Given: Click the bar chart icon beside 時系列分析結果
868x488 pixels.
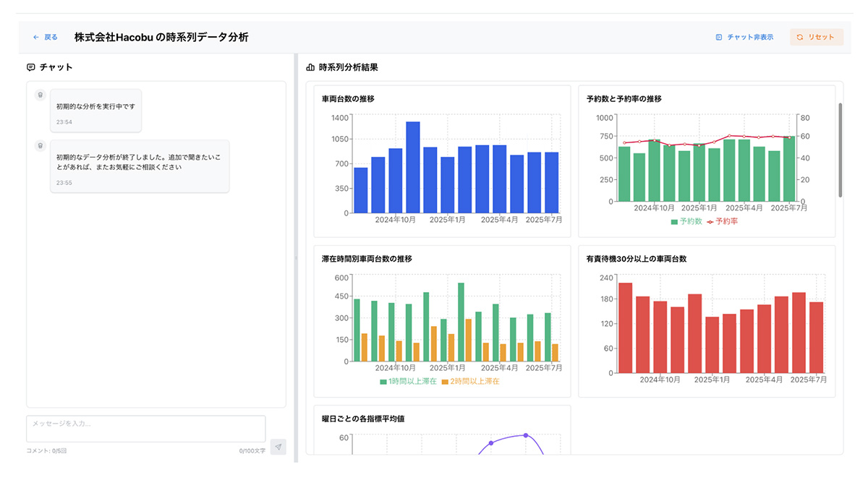Looking at the screenshot, I should click(310, 67).
